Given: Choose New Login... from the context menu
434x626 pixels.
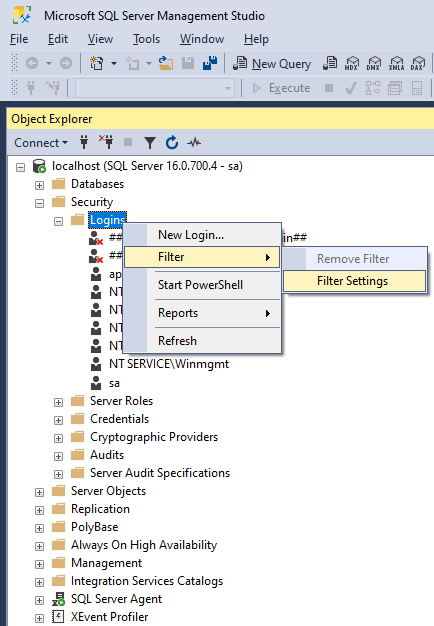Looking at the screenshot, I should pyautogui.click(x=203, y=235).
